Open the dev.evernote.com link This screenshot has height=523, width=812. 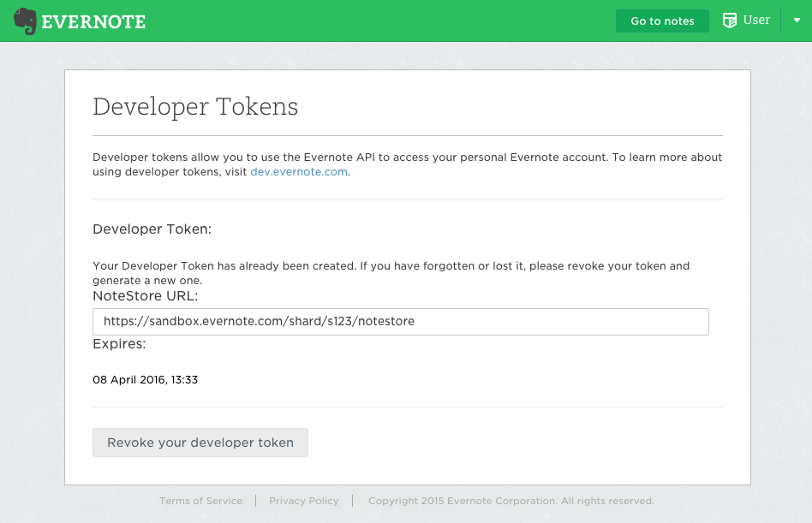pos(299,171)
